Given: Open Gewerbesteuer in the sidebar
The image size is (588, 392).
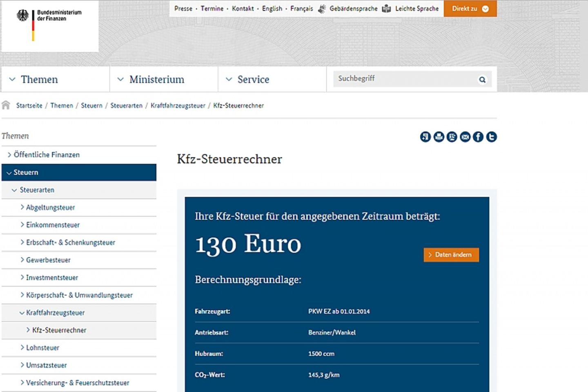Looking at the screenshot, I should coord(79,260).
